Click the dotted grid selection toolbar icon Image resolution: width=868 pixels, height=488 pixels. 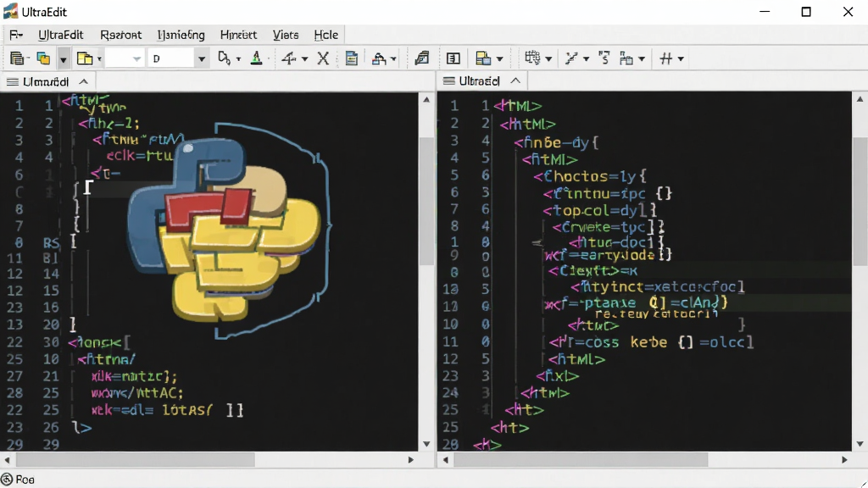pyautogui.click(x=532, y=58)
